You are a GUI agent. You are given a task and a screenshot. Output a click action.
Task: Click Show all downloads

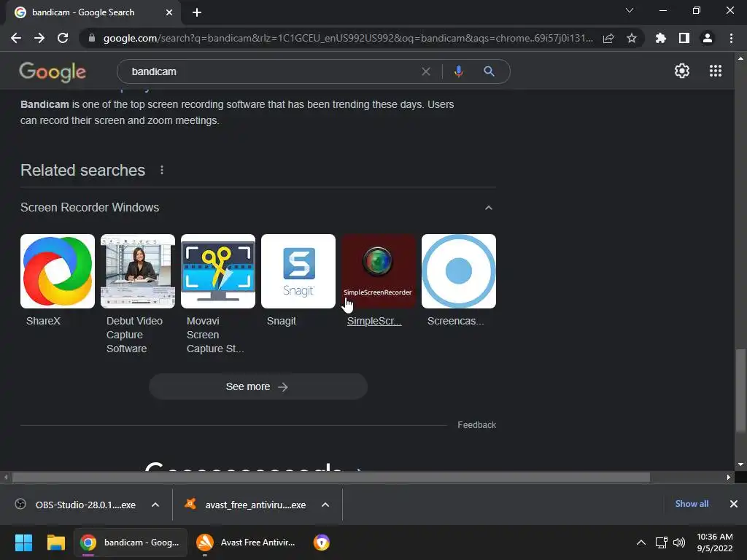pyautogui.click(x=692, y=504)
